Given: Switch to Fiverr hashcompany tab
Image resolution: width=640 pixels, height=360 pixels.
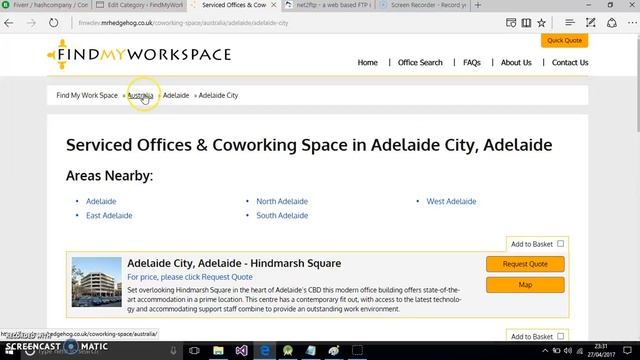Looking at the screenshot, I should (x=46, y=5).
